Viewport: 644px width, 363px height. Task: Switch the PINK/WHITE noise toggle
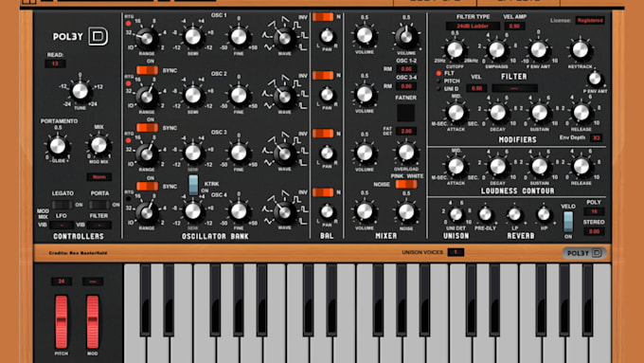click(x=406, y=184)
